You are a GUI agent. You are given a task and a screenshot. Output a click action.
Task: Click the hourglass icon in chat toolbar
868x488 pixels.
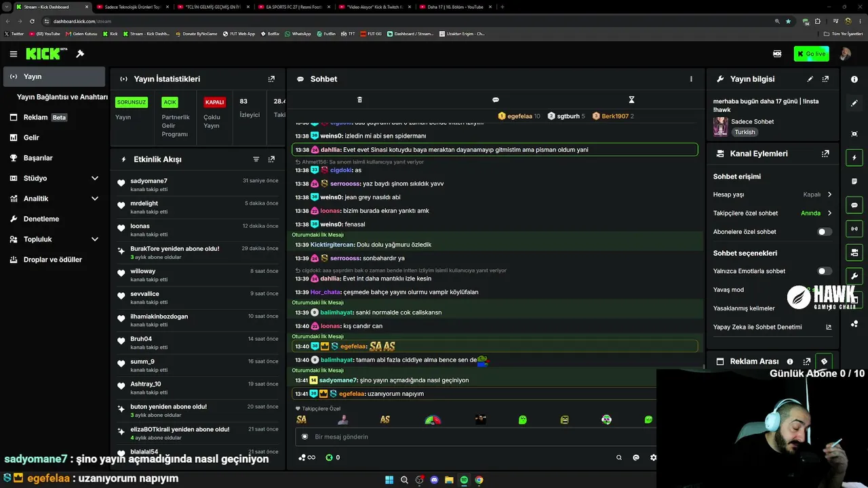point(631,100)
